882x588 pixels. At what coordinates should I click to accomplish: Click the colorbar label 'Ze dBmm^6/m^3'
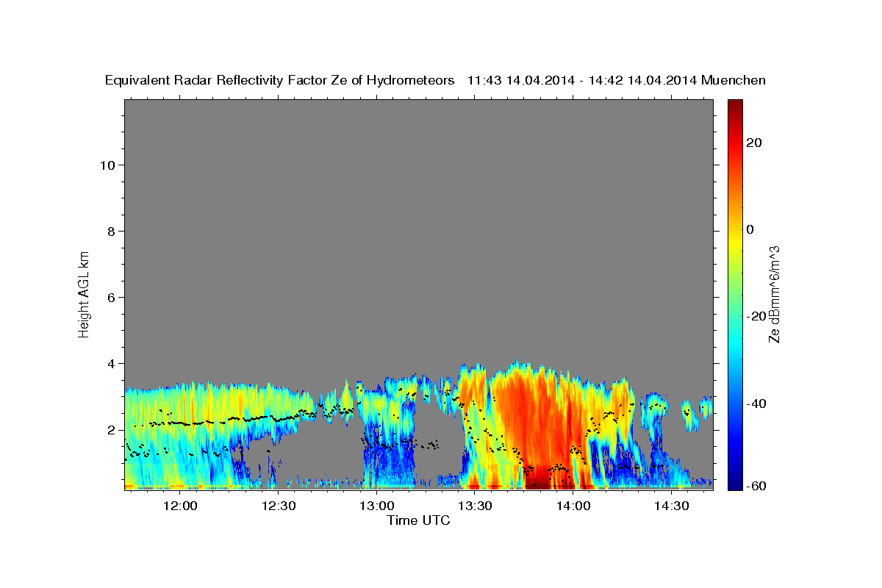774,294
